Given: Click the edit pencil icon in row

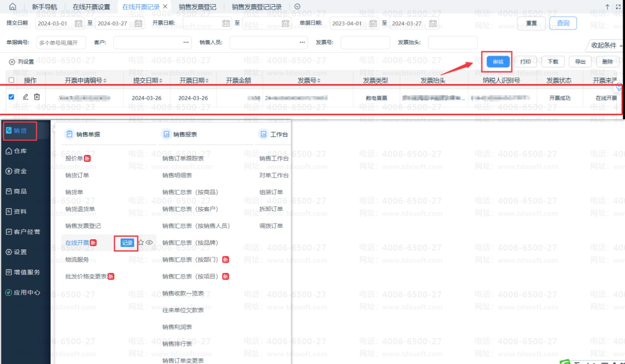Looking at the screenshot, I should pyautogui.click(x=26, y=97).
